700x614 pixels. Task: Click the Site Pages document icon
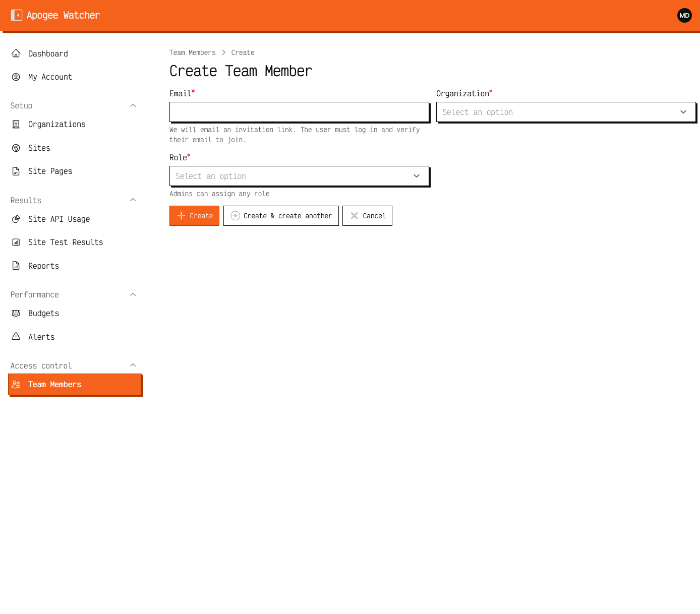(16, 171)
